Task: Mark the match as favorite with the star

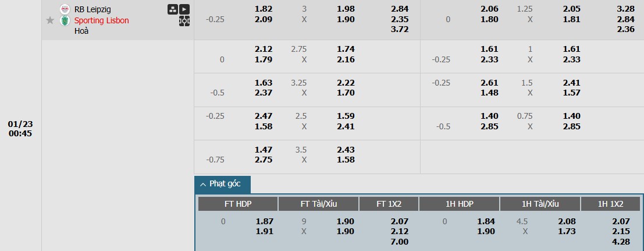Action: 50,20
